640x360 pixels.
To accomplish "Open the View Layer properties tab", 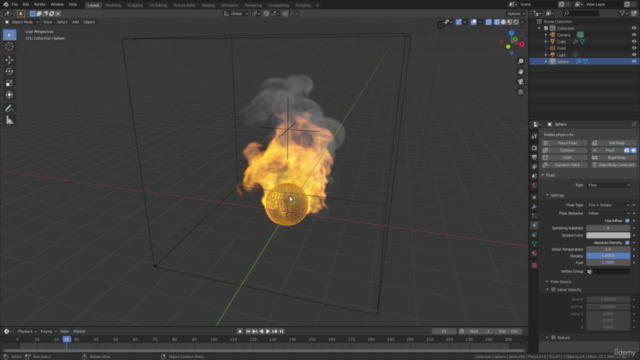I will pos(534,167).
